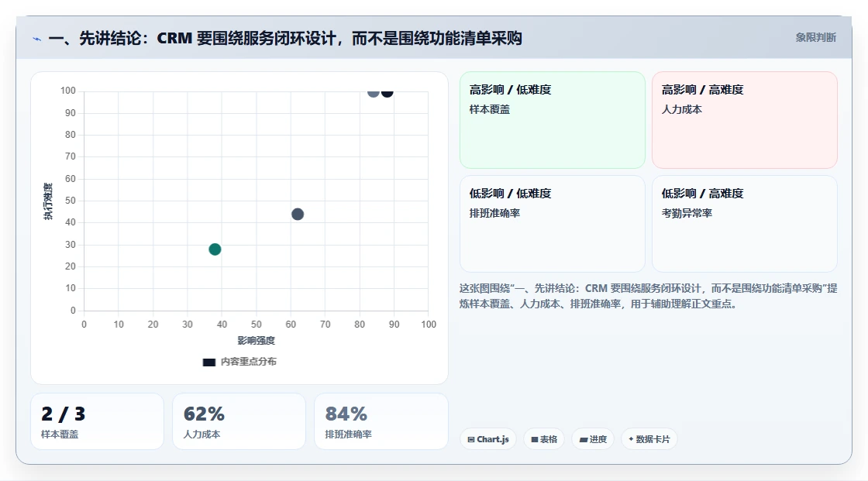Click the dark legend color box
This screenshot has width=868, height=481.
(x=208, y=362)
